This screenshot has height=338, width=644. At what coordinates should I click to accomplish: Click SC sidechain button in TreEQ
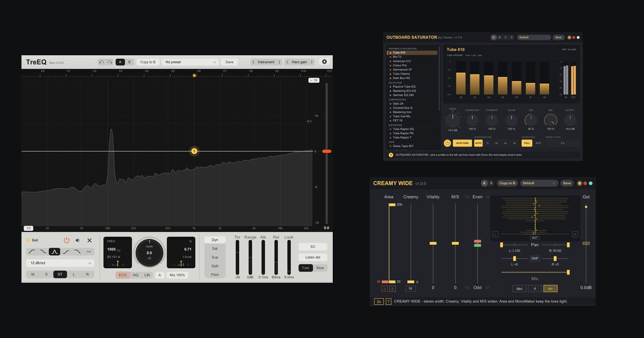[x=313, y=247]
